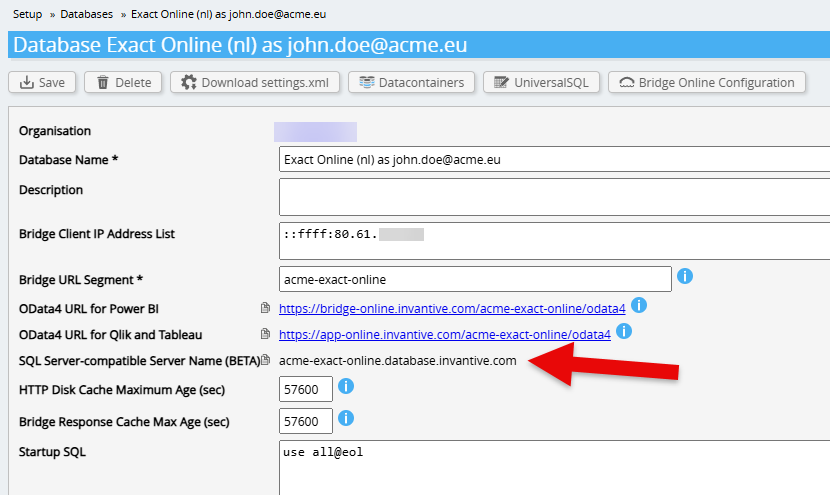The width and height of the screenshot is (830, 495).
Task: Open Datacontainers page
Action: 411,83
